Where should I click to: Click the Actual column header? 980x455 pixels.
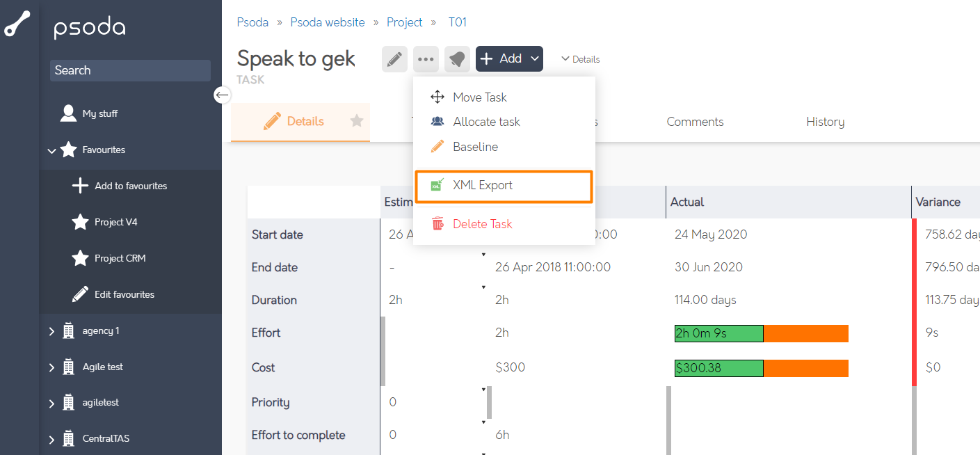point(687,202)
